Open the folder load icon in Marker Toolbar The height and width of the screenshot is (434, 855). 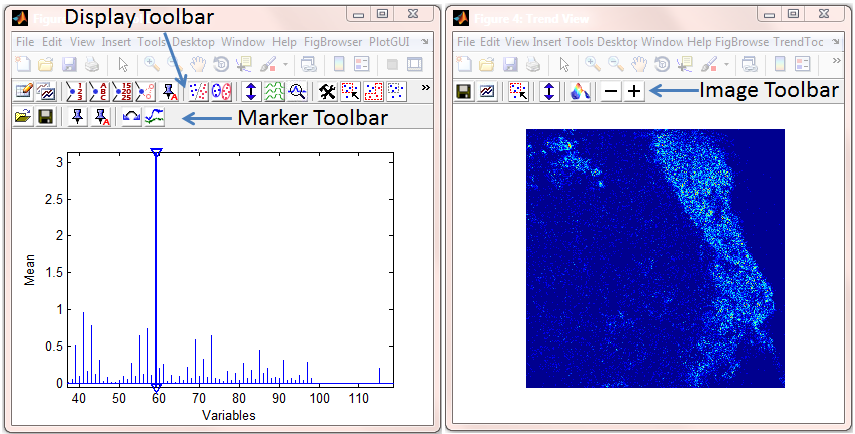23,117
